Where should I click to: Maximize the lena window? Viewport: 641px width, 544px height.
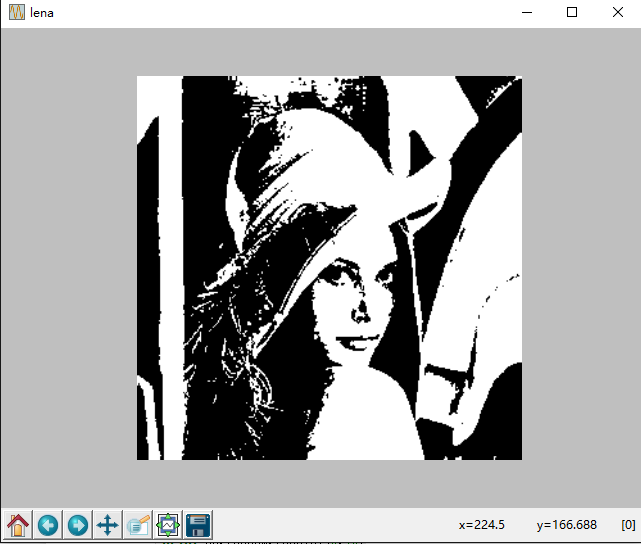pyautogui.click(x=572, y=12)
